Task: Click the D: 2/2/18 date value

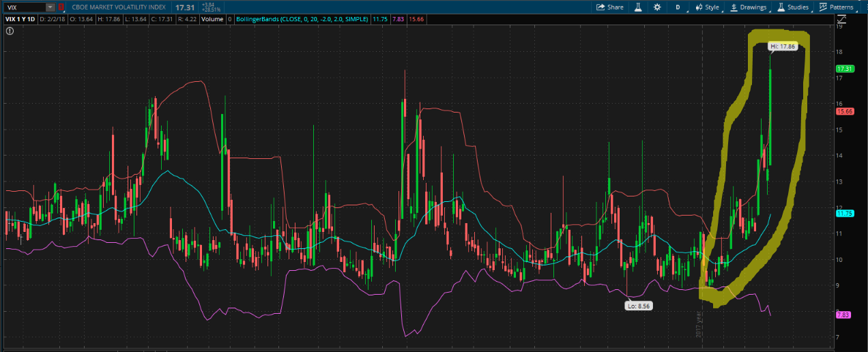Action: [x=53, y=19]
